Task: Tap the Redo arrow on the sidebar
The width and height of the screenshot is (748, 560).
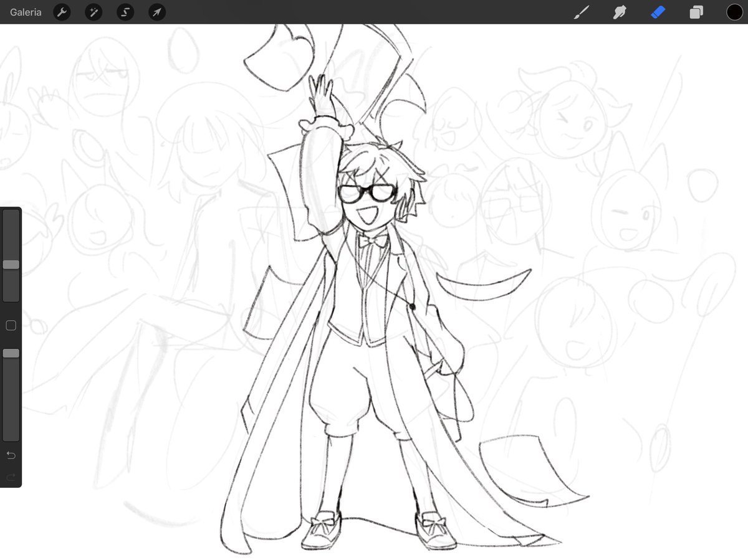Action: (x=10, y=477)
